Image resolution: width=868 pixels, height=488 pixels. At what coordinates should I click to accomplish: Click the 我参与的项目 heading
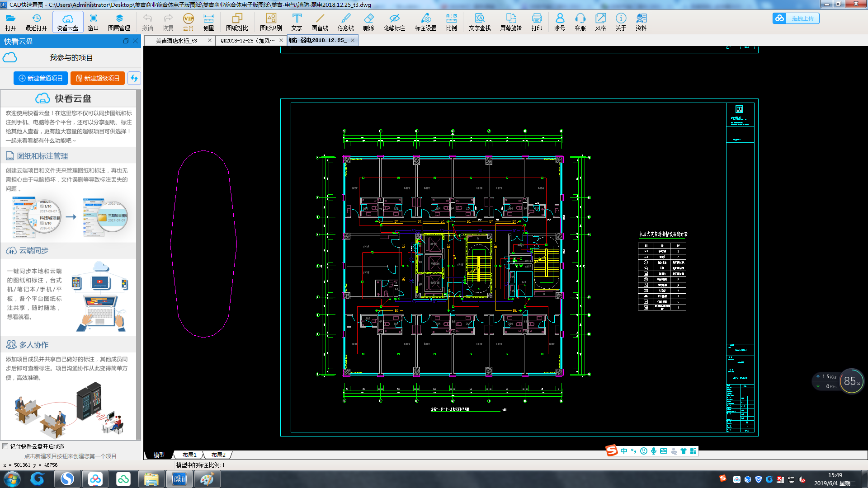coord(71,58)
